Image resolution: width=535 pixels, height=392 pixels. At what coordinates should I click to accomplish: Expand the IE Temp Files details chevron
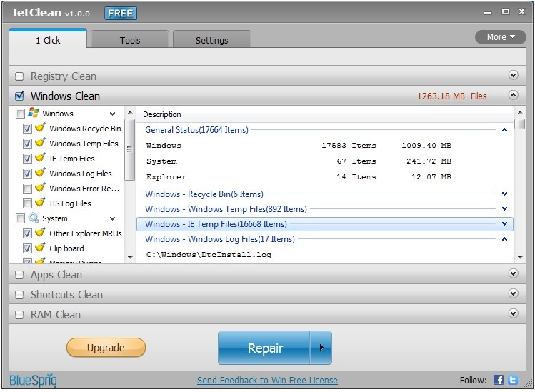[x=504, y=223]
